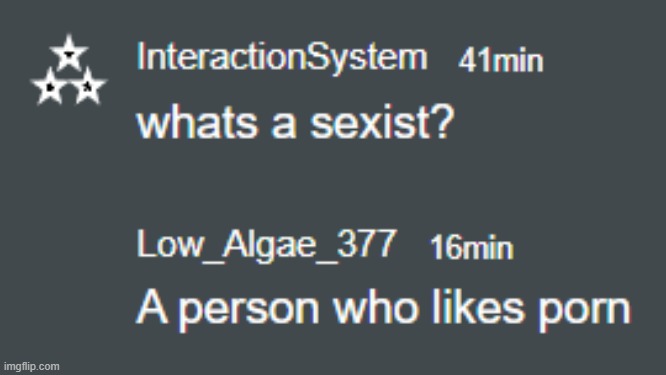666x375 pixels.
Task: Click 'Algae' in the second username
Action: (x=269, y=245)
